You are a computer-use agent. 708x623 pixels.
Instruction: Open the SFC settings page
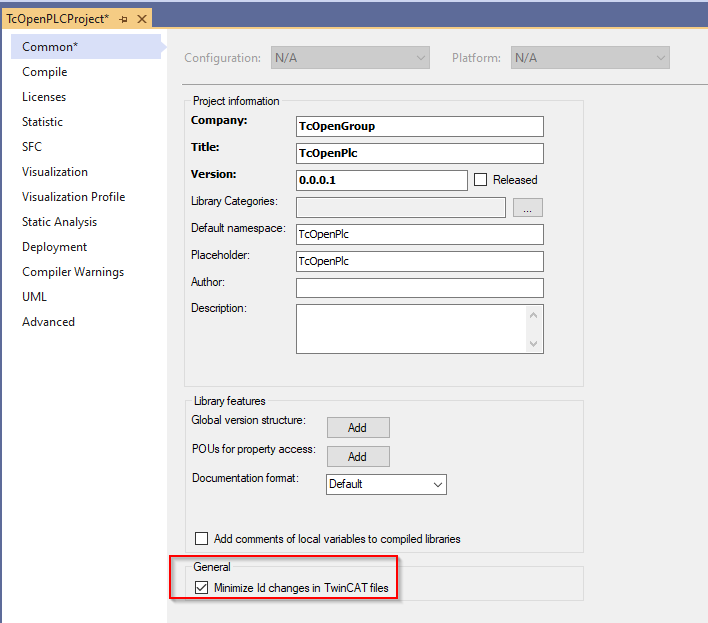[x=32, y=147]
